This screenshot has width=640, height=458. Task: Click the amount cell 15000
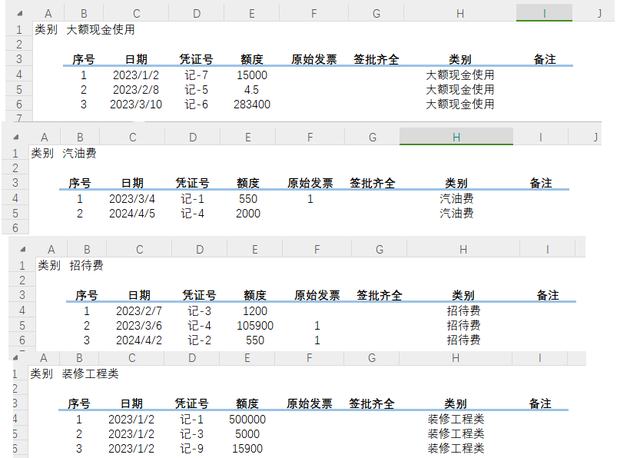252,75
